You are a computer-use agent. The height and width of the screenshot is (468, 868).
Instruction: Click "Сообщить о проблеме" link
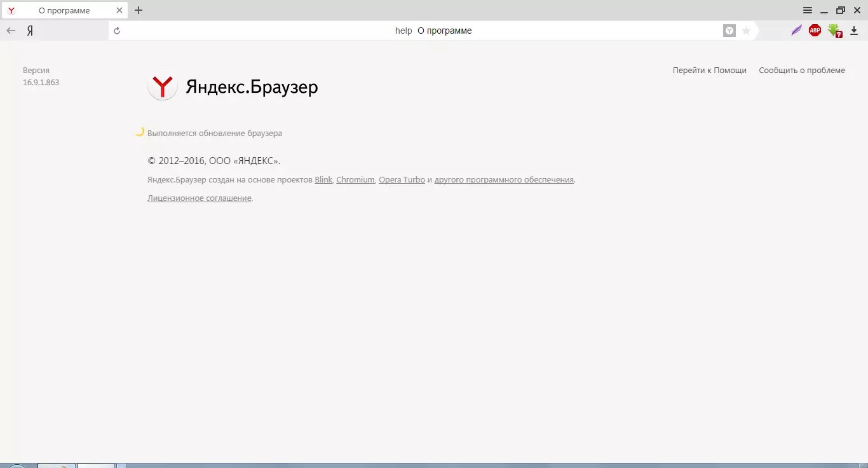801,71
